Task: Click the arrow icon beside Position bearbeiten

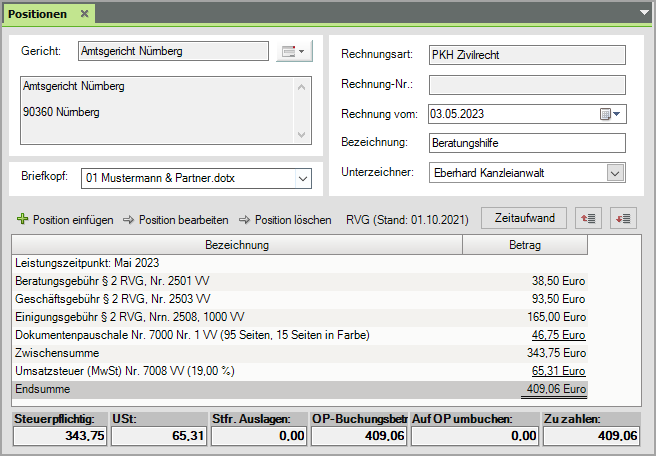Action: [128, 219]
